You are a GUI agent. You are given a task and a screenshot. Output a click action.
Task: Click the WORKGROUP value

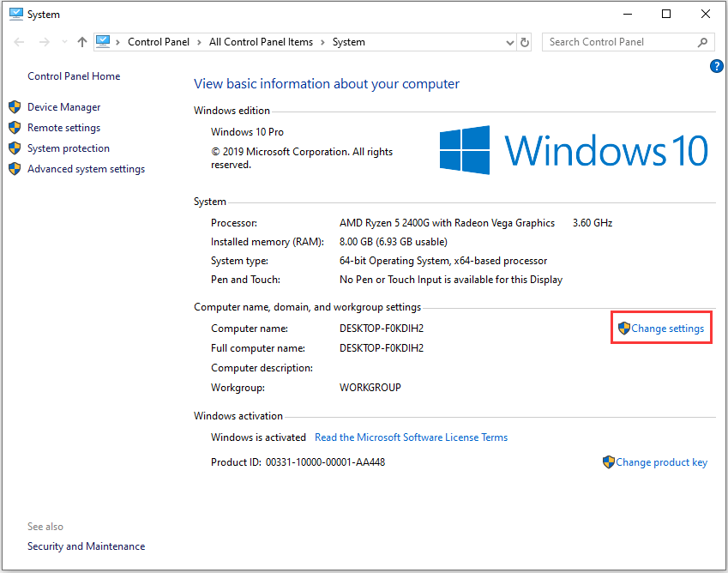[370, 387]
